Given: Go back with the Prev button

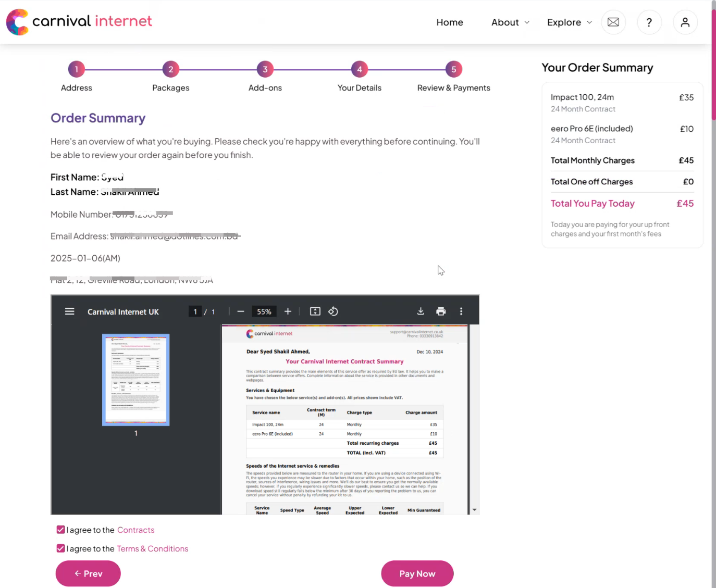Looking at the screenshot, I should tap(88, 573).
